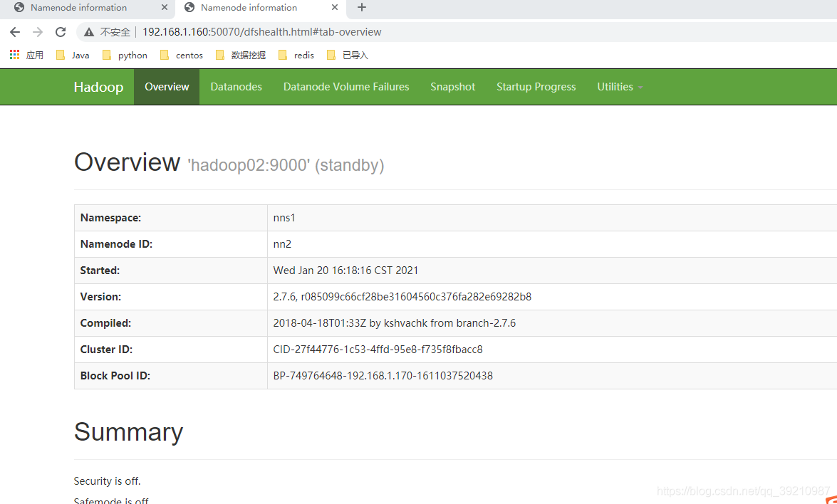The image size is (837, 504).
Task: Click the 'Security is off.' text
Action: 108,481
